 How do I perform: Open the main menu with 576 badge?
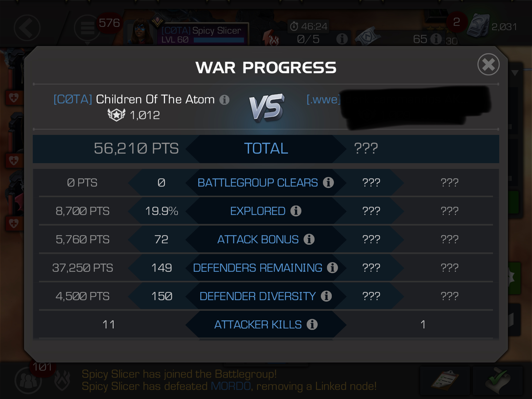[x=87, y=28]
